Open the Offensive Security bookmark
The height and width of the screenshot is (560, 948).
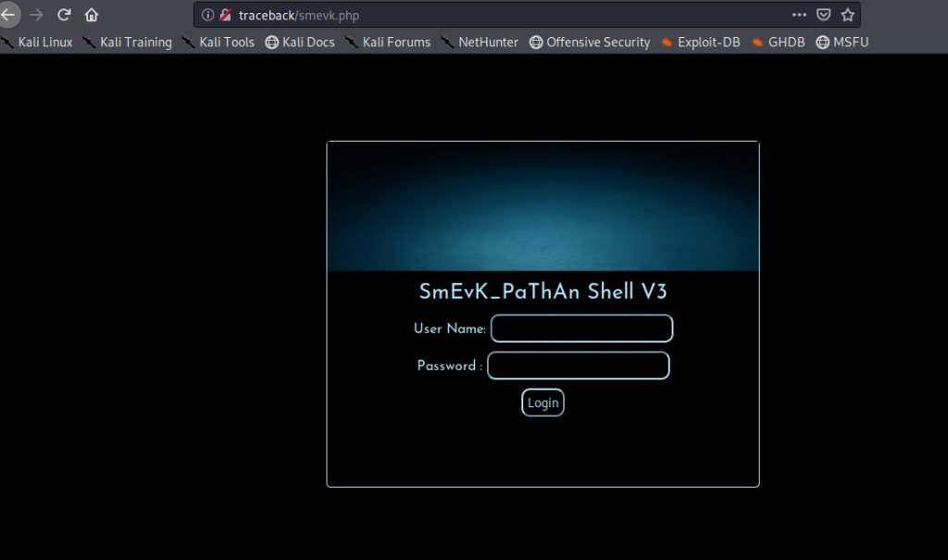(x=590, y=43)
